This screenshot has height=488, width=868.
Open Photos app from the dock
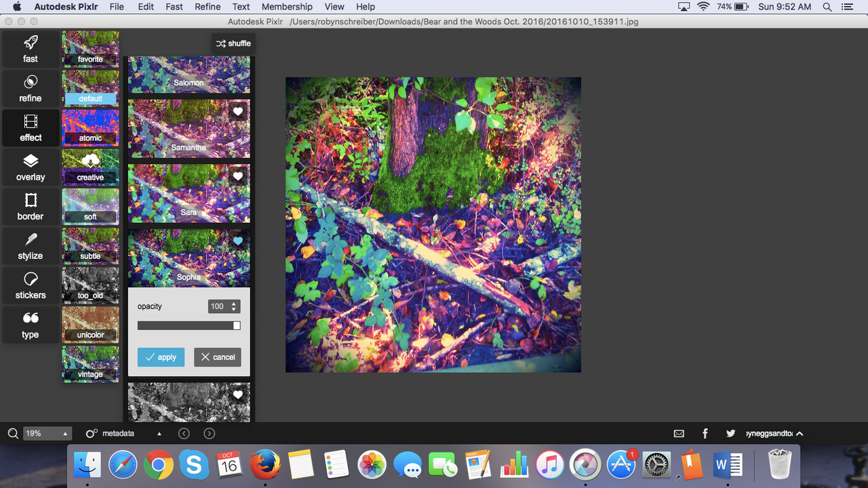372,465
